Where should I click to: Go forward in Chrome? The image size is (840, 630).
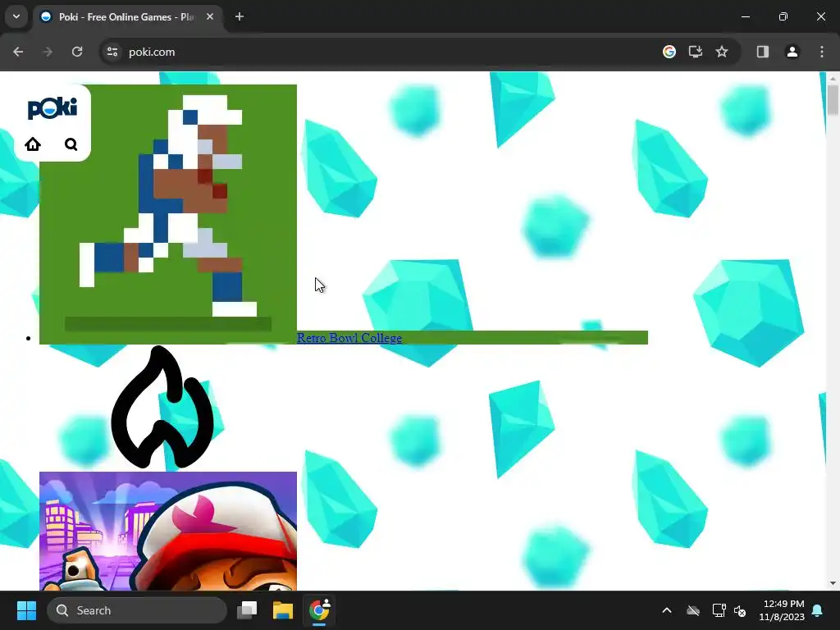click(x=48, y=52)
